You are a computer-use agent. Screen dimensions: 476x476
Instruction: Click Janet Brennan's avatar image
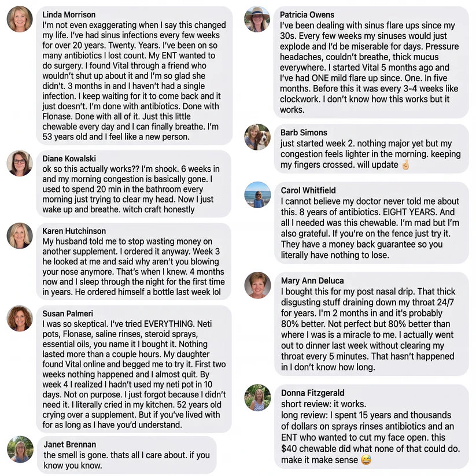tap(21, 449)
